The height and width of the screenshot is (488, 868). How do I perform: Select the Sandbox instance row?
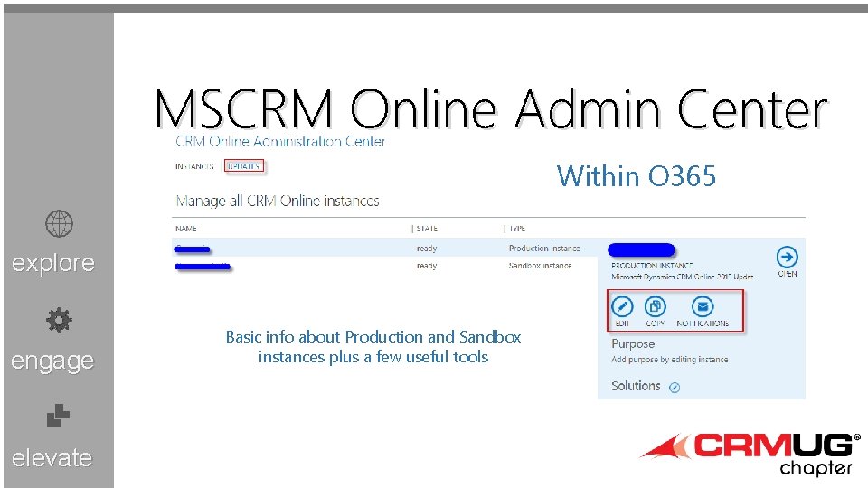(384, 266)
